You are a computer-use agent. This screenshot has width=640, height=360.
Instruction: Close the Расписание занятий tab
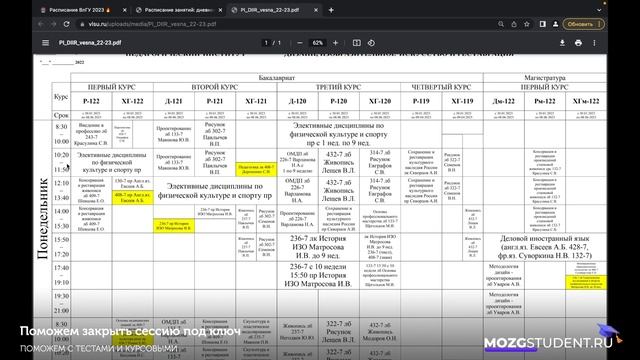click(220, 10)
